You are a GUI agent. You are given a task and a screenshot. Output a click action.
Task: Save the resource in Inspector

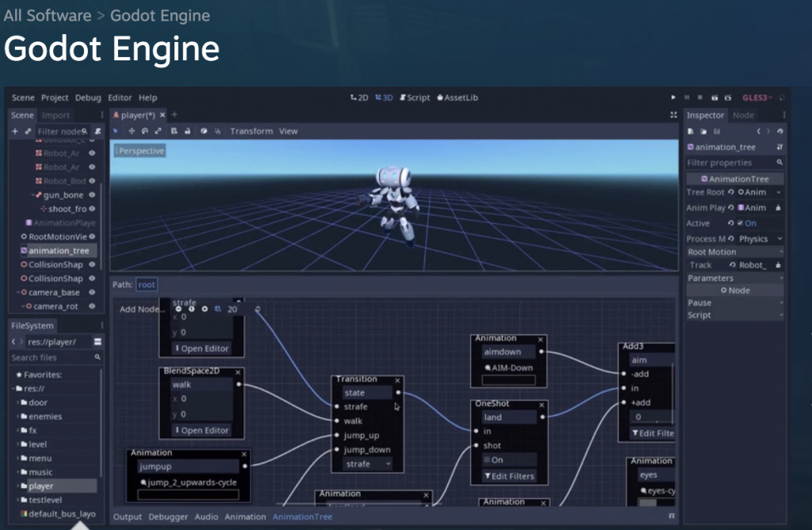(x=717, y=132)
